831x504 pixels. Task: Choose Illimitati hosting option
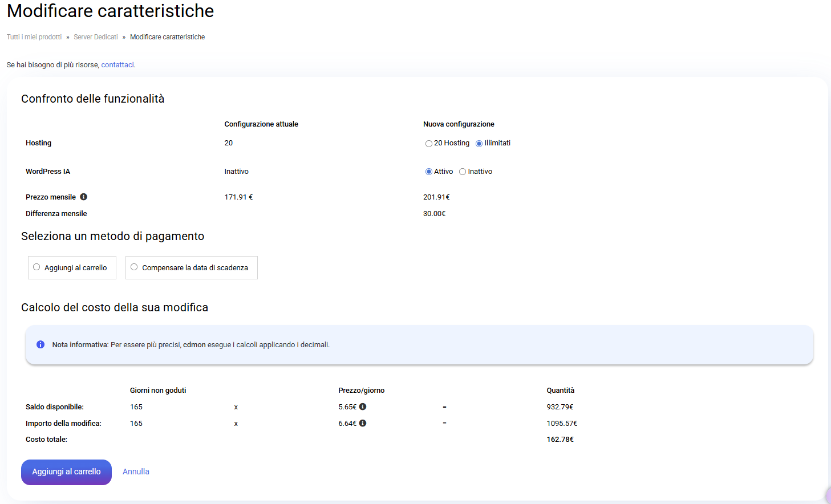click(479, 144)
